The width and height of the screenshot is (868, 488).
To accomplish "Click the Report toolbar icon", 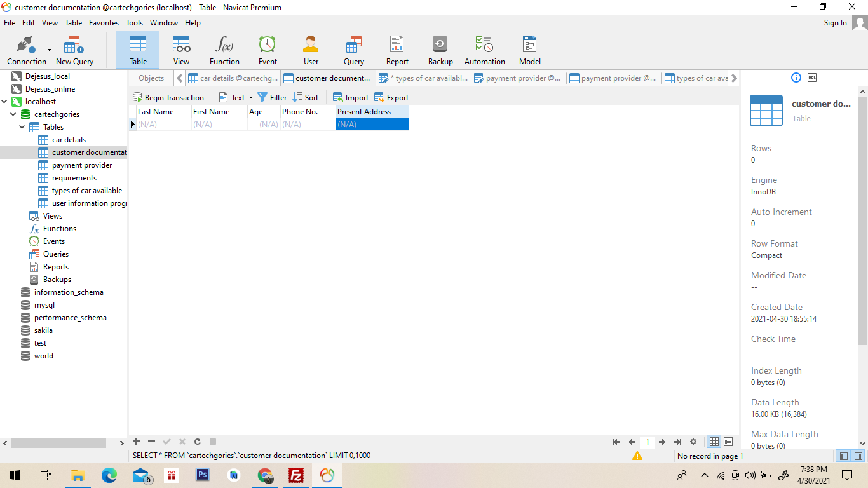I will [x=397, y=50].
